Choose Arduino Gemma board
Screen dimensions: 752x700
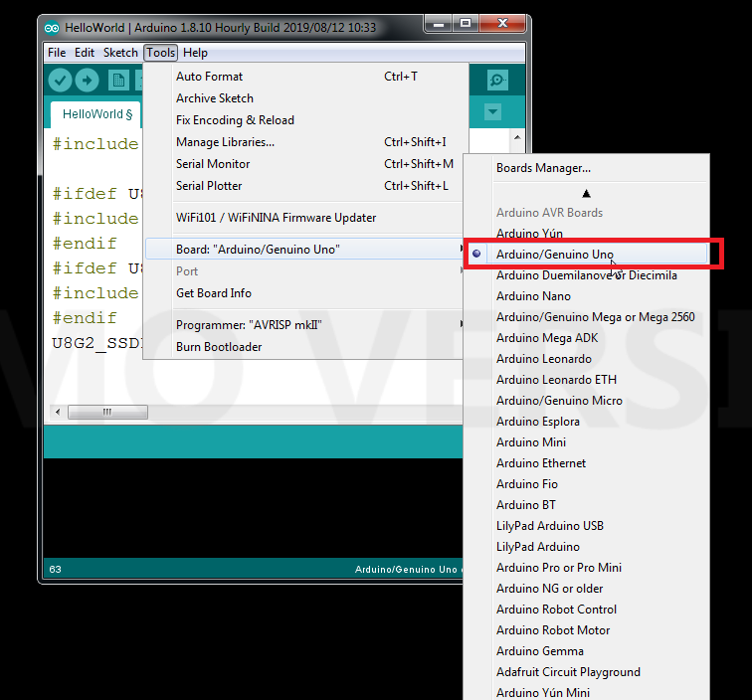(x=586, y=651)
